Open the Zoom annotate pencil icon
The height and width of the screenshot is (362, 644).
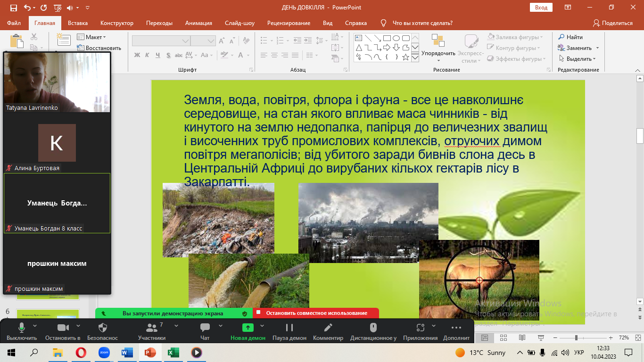[x=328, y=328]
